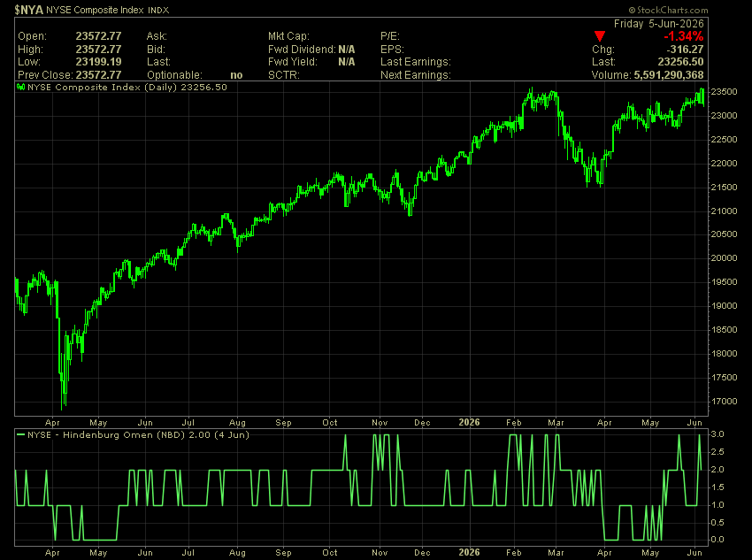The image size is (752, 560).
Task: Click the SCTR label
Action: pos(284,75)
